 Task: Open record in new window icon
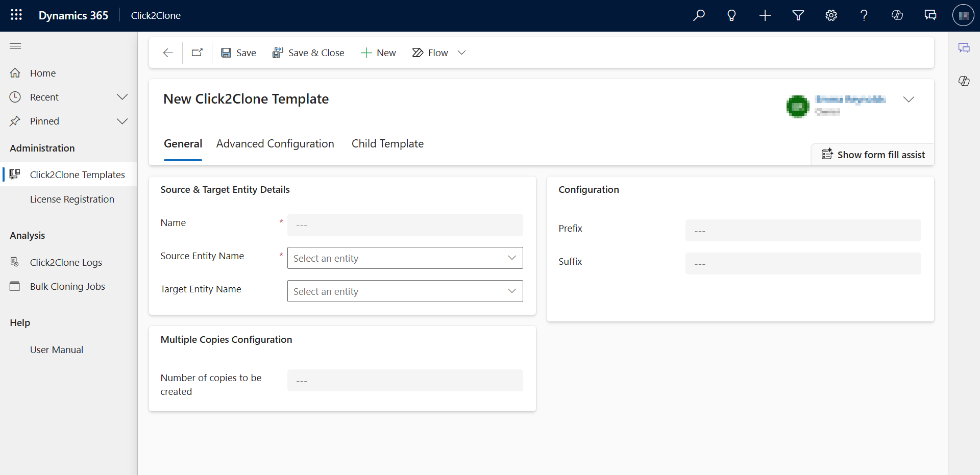pyautogui.click(x=197, y=53)
